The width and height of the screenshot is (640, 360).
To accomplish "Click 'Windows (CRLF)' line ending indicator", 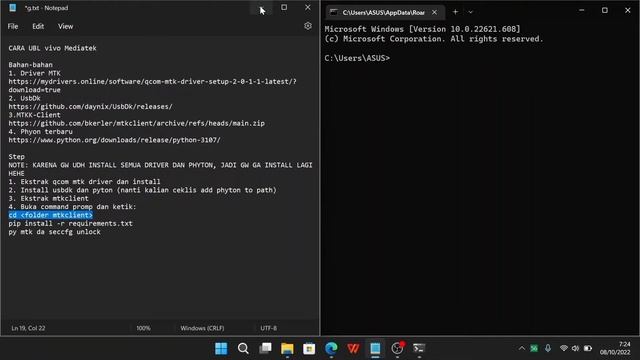I will pyautogui.click(x=202, y=328).
